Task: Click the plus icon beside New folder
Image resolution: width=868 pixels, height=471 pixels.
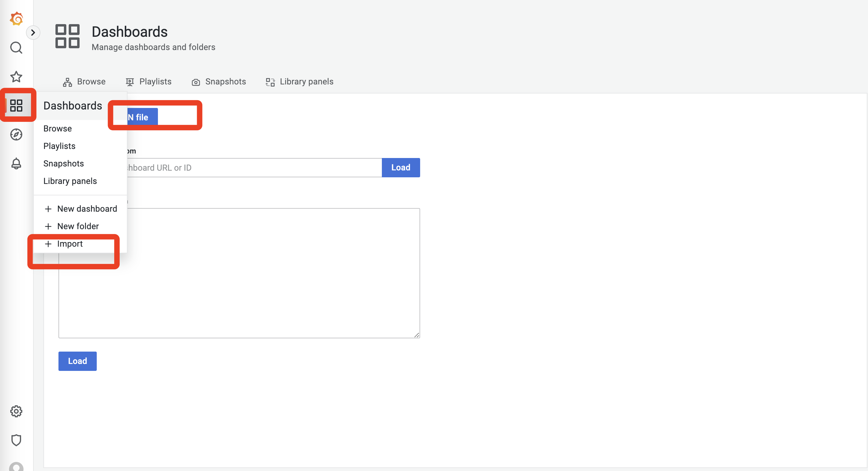Action: point(48,226)
